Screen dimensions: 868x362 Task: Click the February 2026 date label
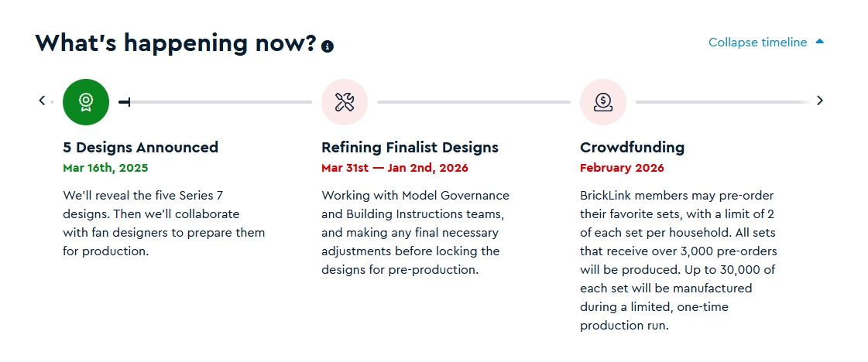[x=622, y=168]
